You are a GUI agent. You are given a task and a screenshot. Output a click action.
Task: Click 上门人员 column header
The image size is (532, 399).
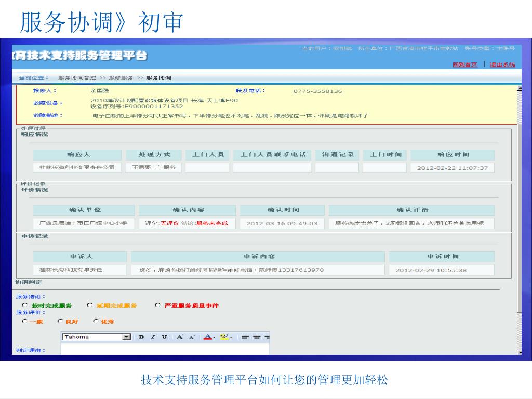click(x=207, y=155)
